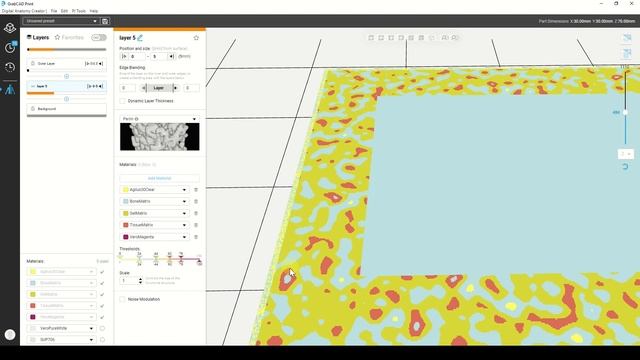Image resolution: width=640 pixels, height=360 pixels.
Task: Delete the Agilus30Clear material
Action: (x=196, y=190)
